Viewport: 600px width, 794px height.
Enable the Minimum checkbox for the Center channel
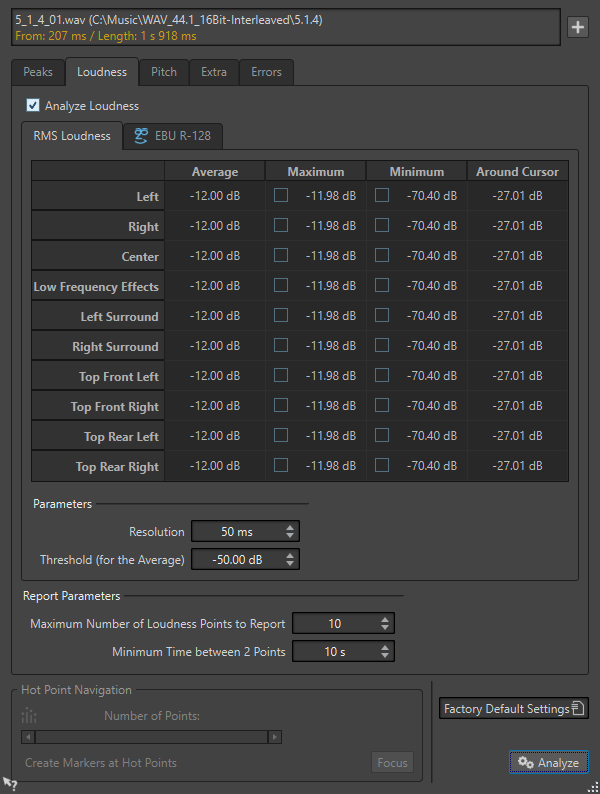382,256
